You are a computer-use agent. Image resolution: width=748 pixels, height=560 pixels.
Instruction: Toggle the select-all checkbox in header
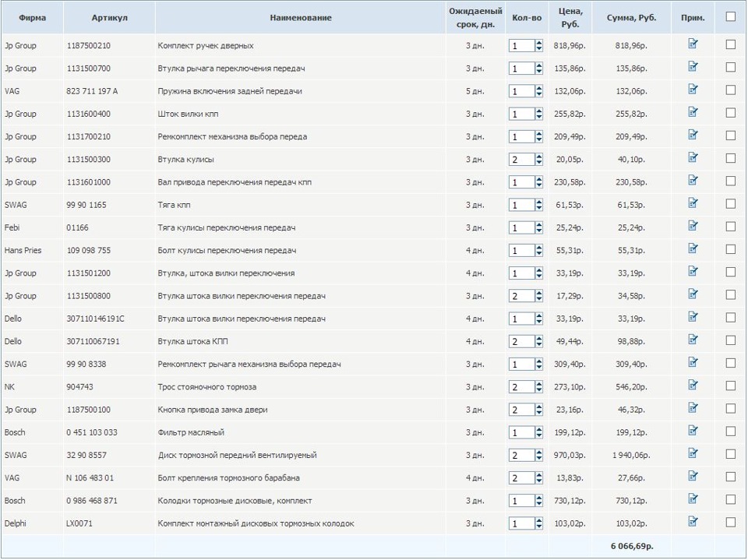(x=730, y=16)
